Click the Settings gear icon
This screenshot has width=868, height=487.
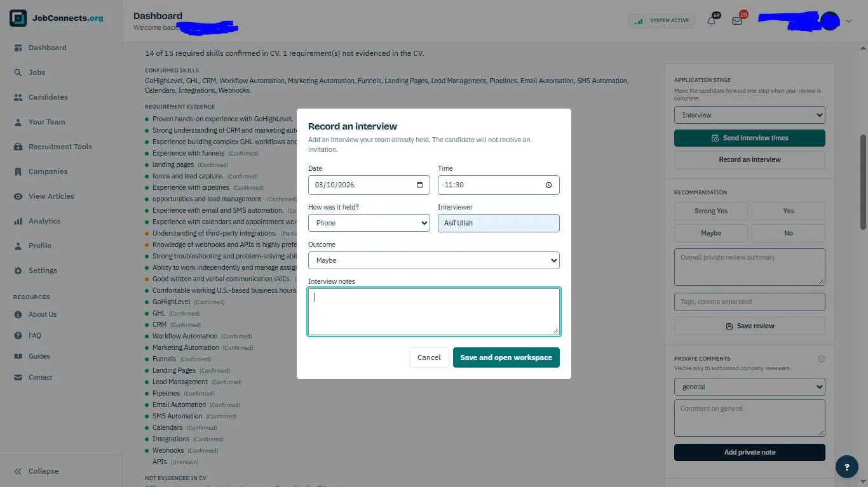pyautogui.click(x=18, y=270)
